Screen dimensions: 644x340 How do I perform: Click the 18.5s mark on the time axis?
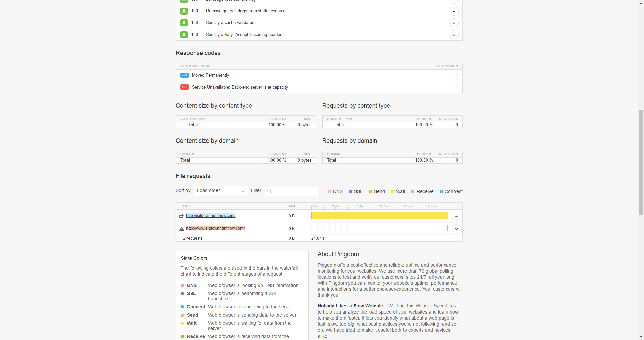pos(432,206)
